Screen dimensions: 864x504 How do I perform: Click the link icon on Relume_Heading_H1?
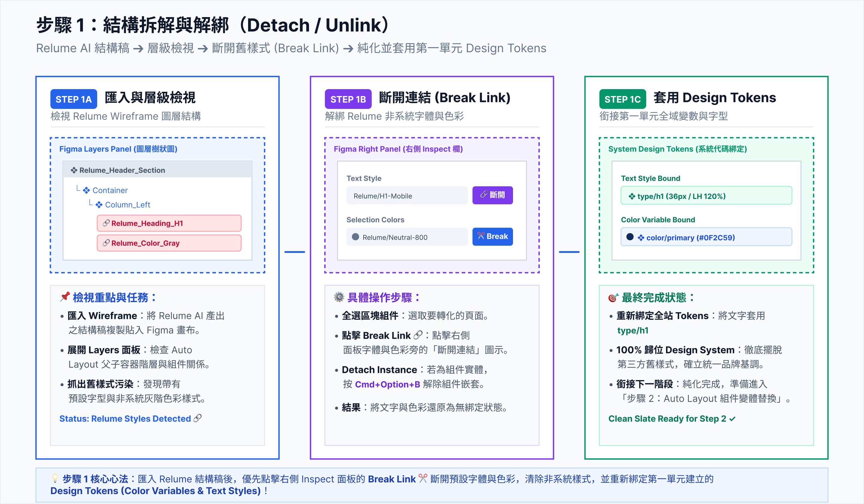pos(106,223)
